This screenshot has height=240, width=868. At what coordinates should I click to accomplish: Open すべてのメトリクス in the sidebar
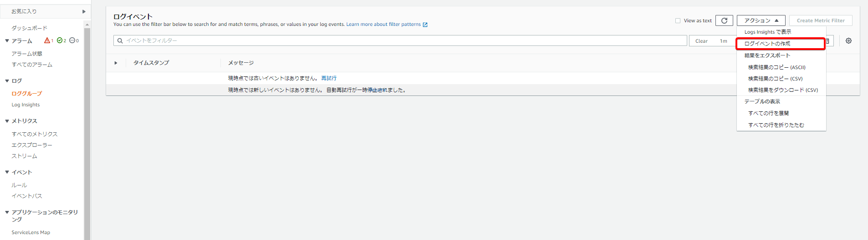click(x=35, y=134)
